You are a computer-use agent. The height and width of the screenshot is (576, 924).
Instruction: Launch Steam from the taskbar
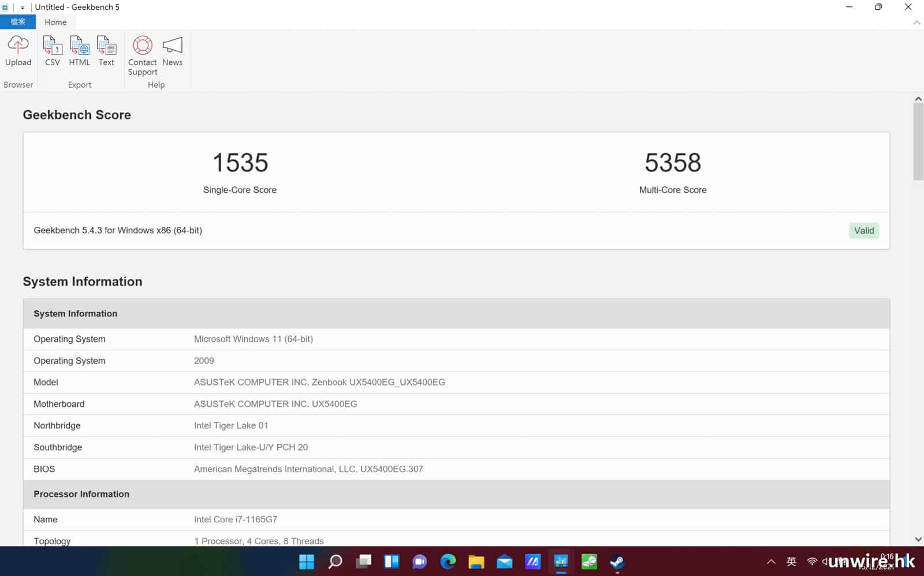617,562
